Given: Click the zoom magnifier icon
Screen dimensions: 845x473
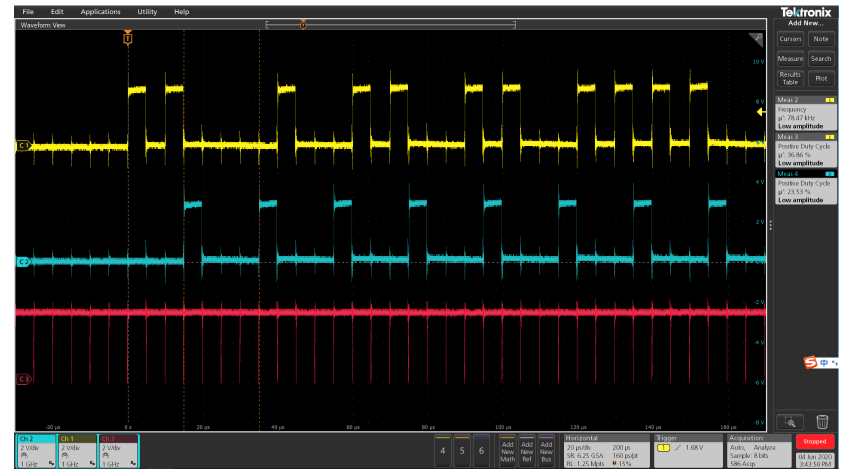Looking at the screenshot, I should tap(790, 422).
